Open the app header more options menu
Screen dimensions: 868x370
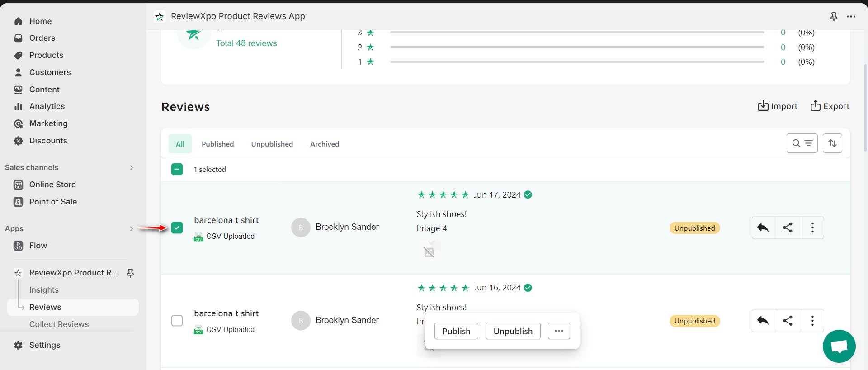tap(851, 16)
